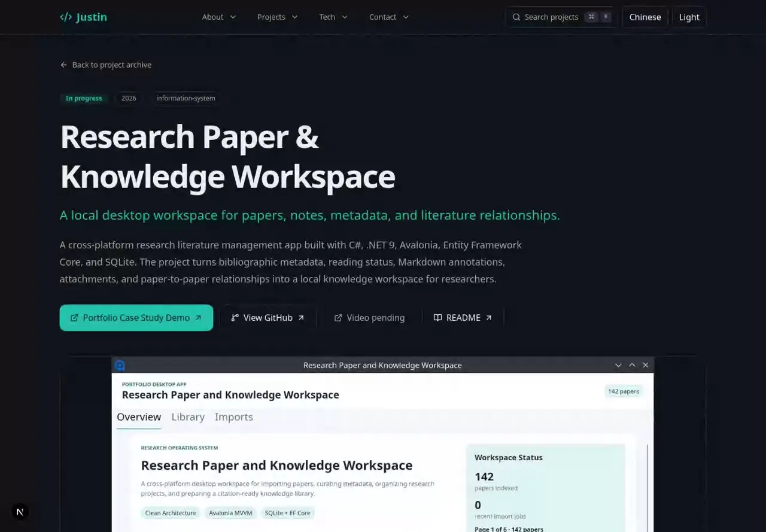Click the scrollbar in the app screenshot
Screen dimensions: 766x532
coord(648,488)
